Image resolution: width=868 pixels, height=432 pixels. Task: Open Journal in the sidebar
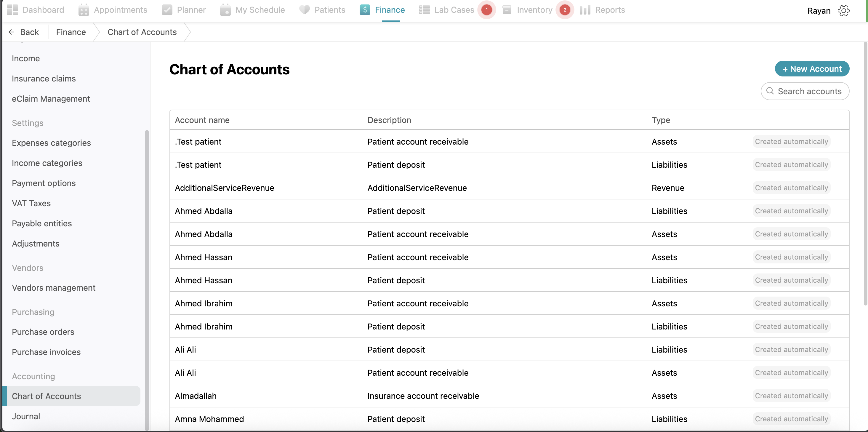(26, 416)
